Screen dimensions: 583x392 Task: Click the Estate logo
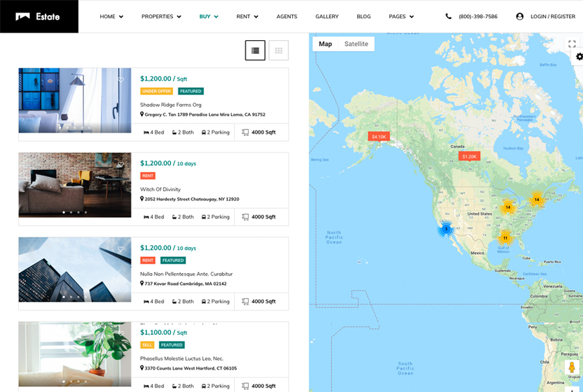pyautogui.click(x=38, y=16)
